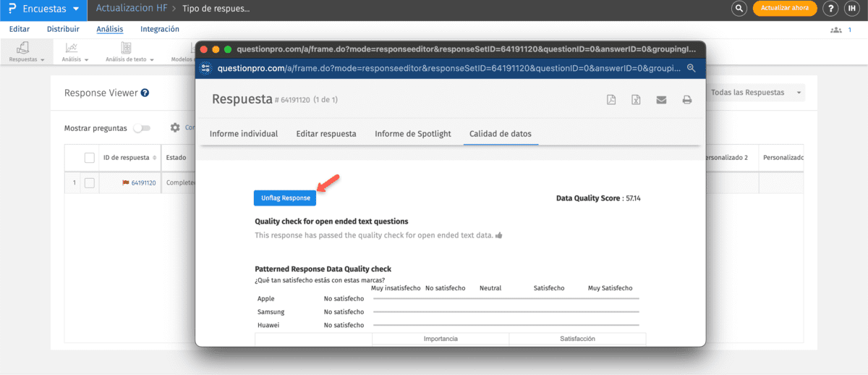The width and height of the screenshot is (868, 375).
Task: Expand the Respuestas toolbar dropdown arrow
Action: click(x=43, y=60)
